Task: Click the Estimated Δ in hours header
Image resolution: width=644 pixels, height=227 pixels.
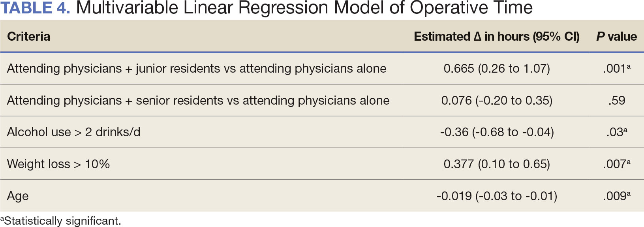Action: click(496, 37)
